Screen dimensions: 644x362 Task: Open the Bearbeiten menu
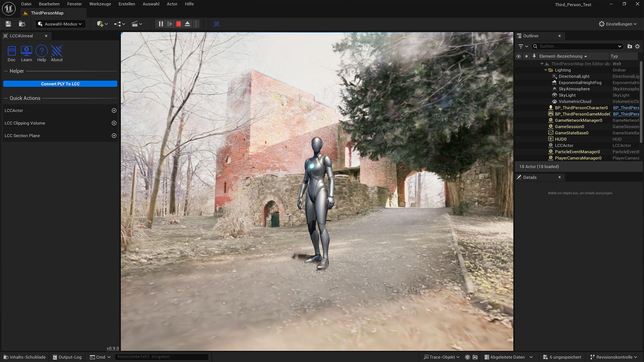click(49, 4)
